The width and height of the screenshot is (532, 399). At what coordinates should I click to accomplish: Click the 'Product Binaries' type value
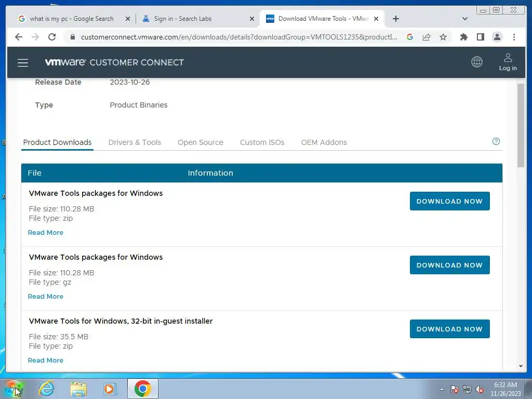coord(138,105)
